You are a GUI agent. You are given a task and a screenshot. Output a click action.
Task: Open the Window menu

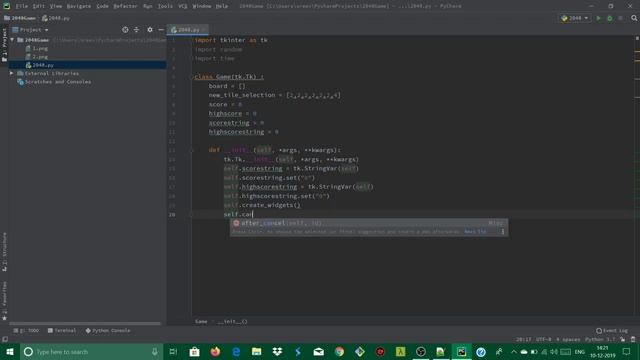point(202,6)
